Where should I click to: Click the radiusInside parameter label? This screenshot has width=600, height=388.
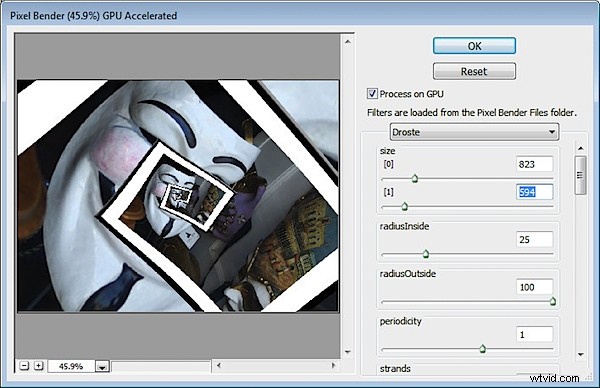click(404, 226)
